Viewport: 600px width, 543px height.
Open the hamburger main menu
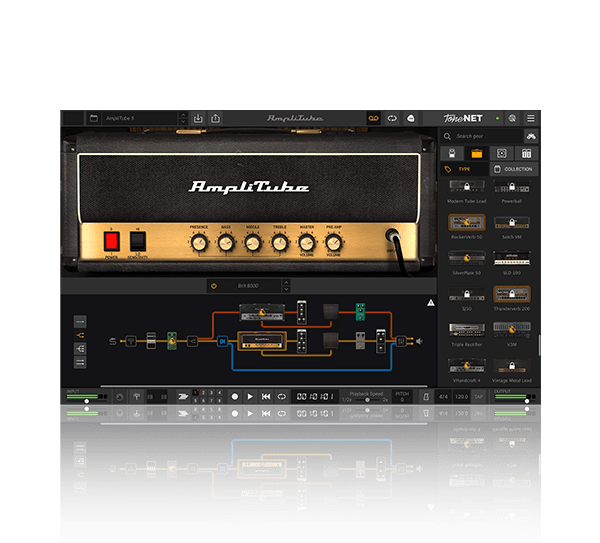click(x=531, y=118)
